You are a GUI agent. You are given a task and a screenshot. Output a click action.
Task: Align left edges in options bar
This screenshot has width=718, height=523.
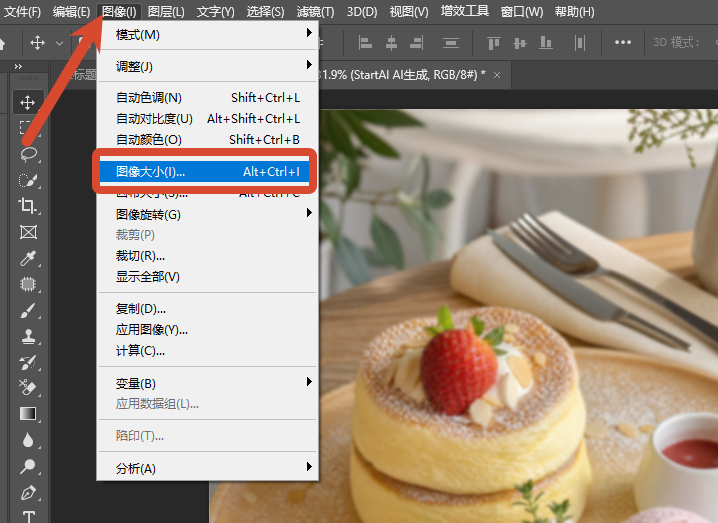coord(365,43)
